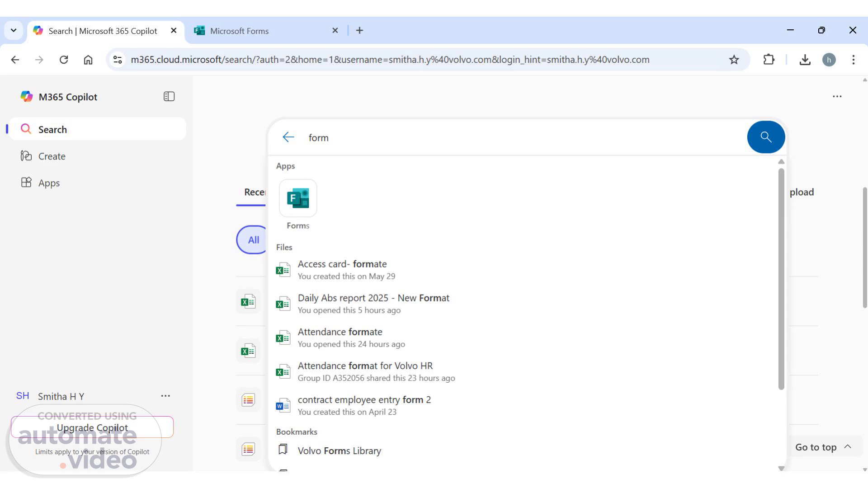
Task: Click the suggestions panel scrollbar thumb
Action: [781, 279]
